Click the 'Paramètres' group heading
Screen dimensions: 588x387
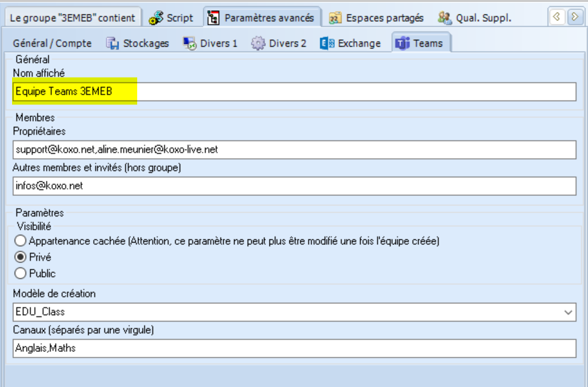point(39,213)
